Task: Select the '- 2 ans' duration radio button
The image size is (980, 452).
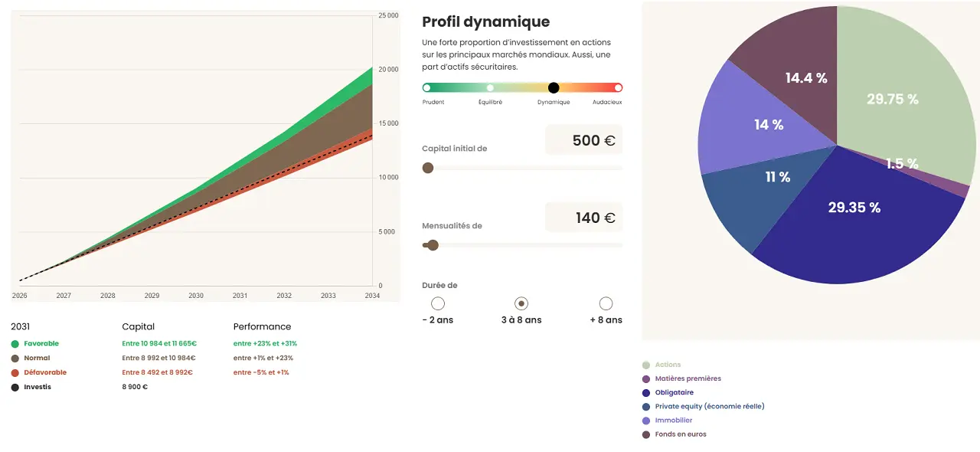Action: click(438, 303)
